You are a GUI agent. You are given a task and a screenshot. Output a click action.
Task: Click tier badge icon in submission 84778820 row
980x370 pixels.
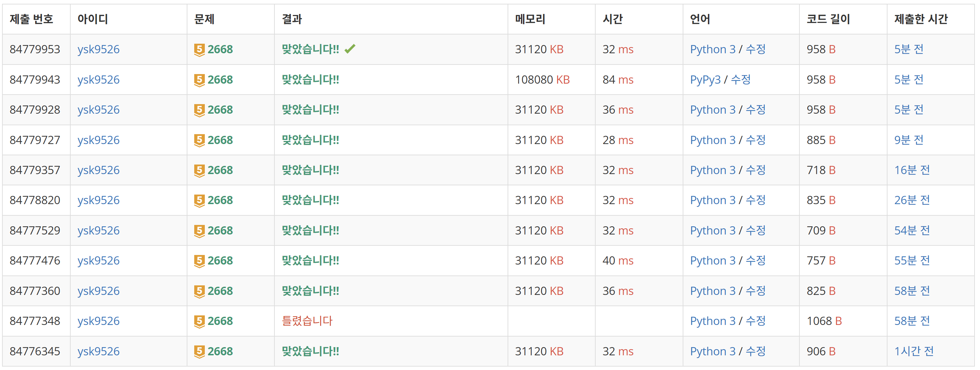(x=199, y=200)
